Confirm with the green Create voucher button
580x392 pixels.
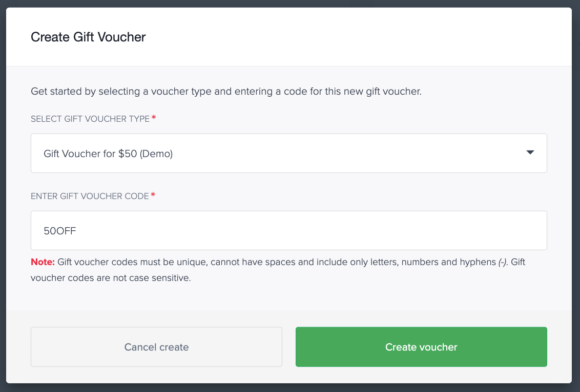[421, 347]
